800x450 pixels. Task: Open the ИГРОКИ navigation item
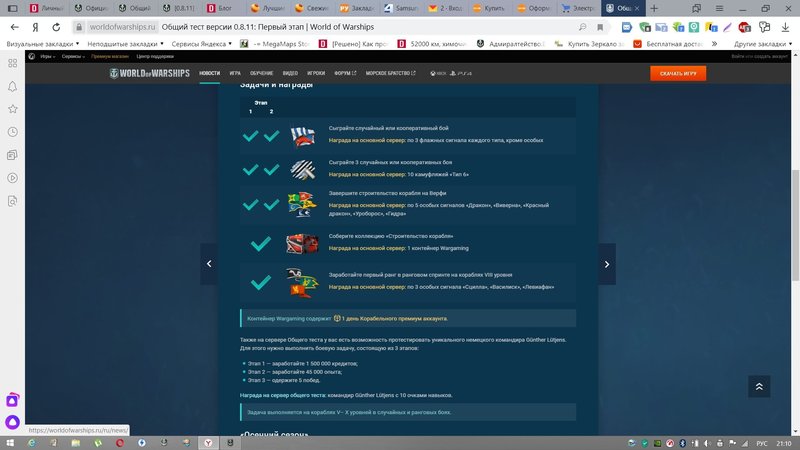pyautogui.click(x=316, y=73)
